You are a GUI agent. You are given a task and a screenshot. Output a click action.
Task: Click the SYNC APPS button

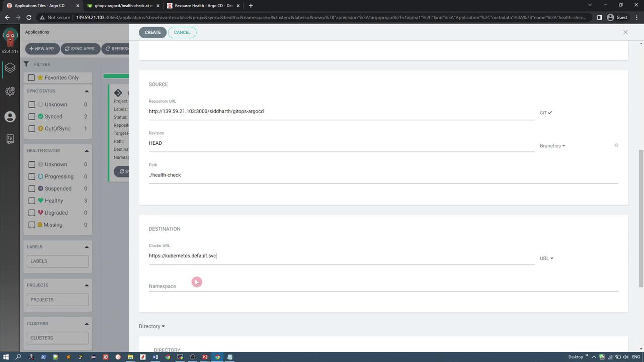[79, 49]
